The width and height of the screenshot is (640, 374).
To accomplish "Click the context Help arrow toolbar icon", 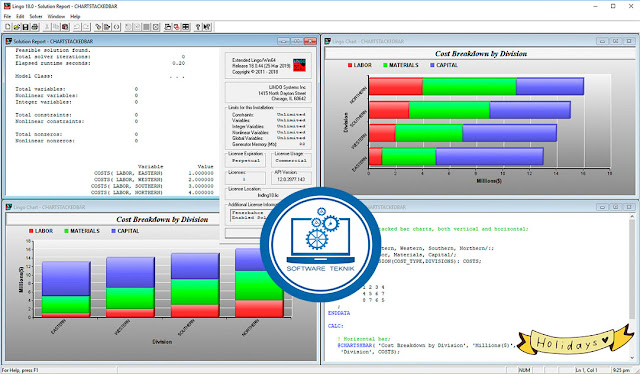I will 207,27.
